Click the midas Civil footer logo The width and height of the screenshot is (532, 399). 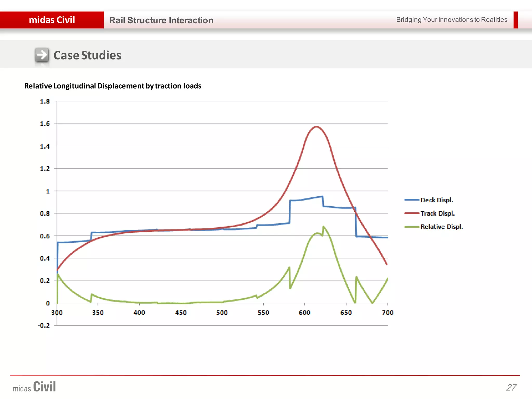point(35,387)
